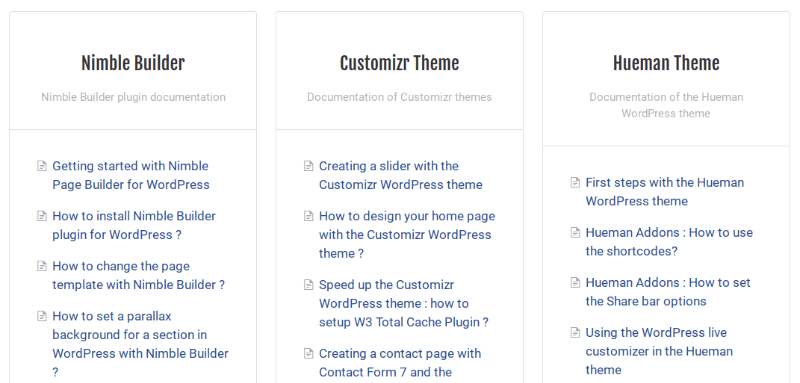Click document icon beside How to set Share bar options
Screen dimensions: 800x383
(575, 283)
